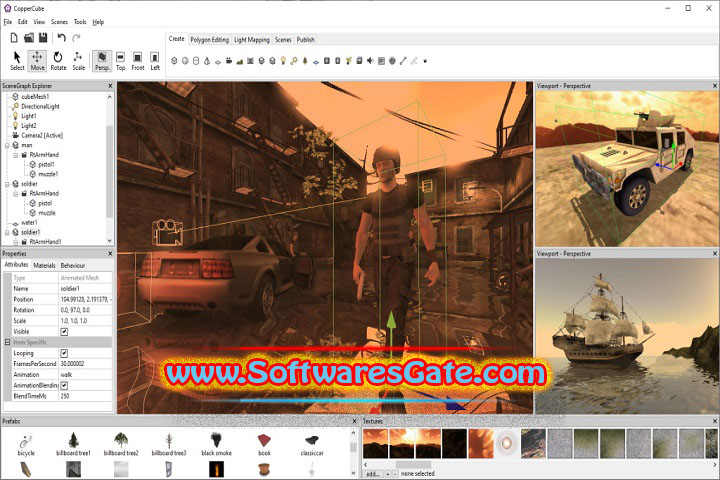This screenshot has width=720, height=480.
Task: Collapse RtArmHand under man node
Action: point(16,155)
